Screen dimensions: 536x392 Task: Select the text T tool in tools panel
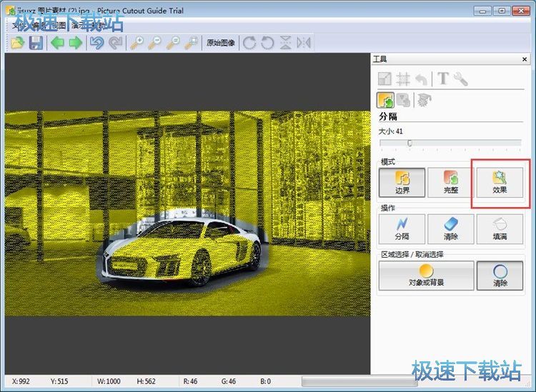coord(442,79)
